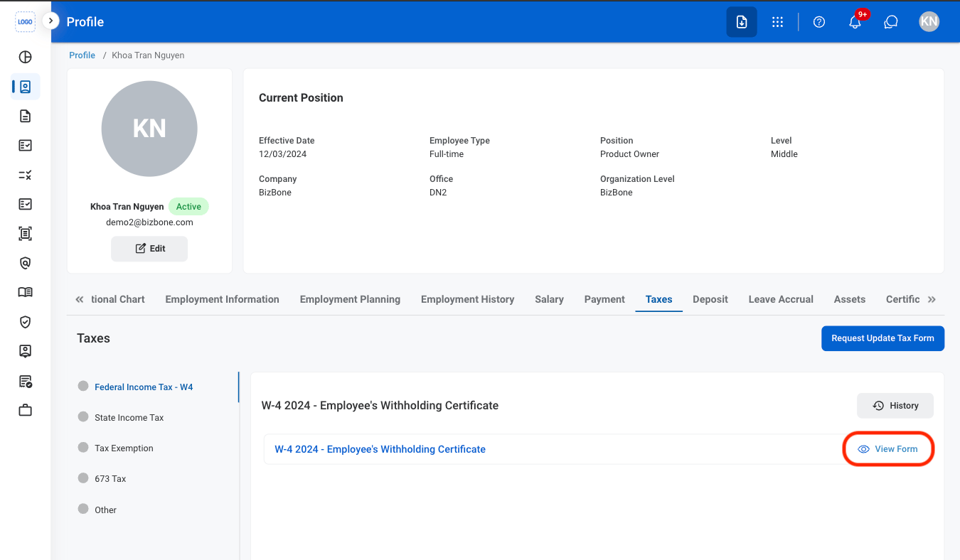Open the apps grid menu icon
This screenshot has height=560, width=960.
[777, 22]
